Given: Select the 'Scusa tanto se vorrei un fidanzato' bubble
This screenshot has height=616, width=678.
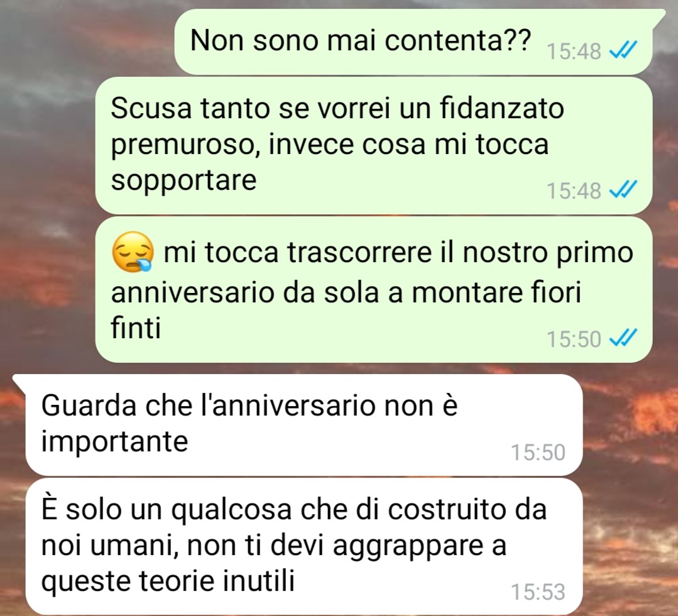Looking at the screenshot, I should point(374,145).
